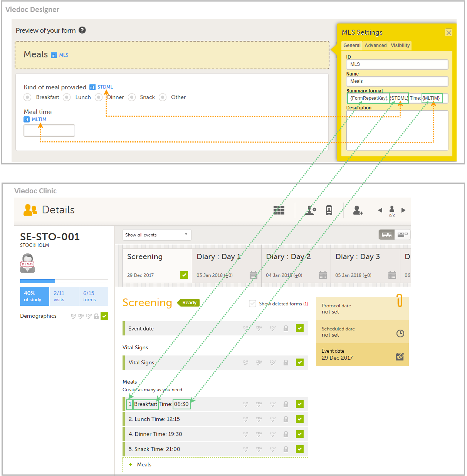
Task: Click the add new subject icon
Action: click(358, 210)
